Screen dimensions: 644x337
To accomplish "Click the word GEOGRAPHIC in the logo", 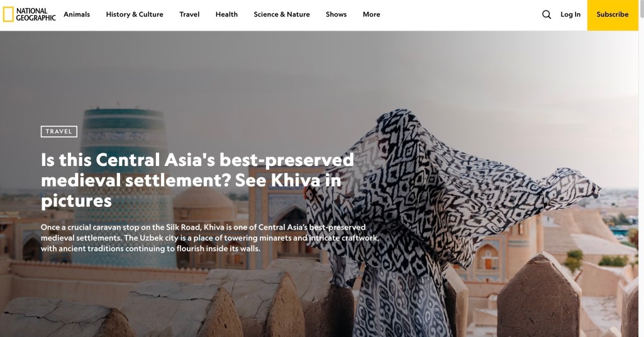I will 36,18.
